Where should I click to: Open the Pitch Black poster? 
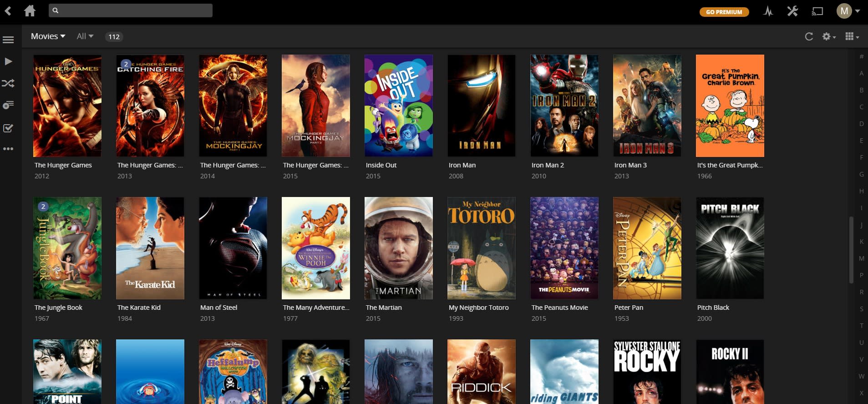(730, 248)
